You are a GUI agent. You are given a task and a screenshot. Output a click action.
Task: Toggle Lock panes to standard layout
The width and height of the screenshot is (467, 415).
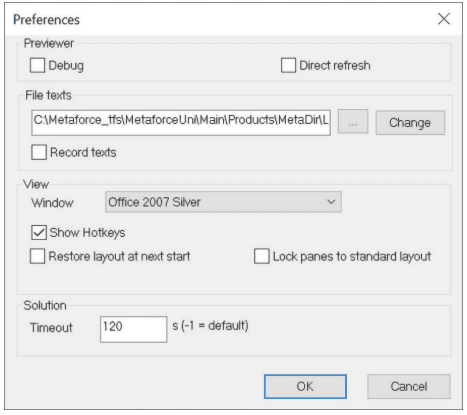point(261,256)
